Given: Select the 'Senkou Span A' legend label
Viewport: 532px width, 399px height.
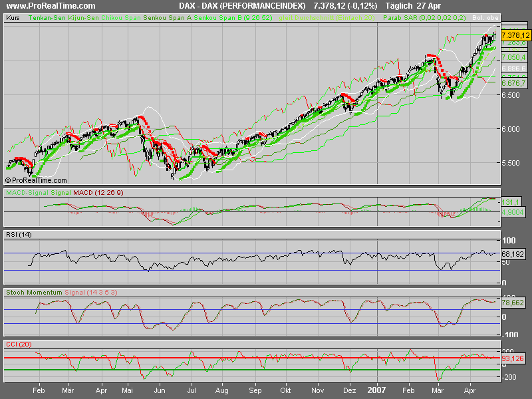Looking at the screenshot, I should tap(168, 18).
